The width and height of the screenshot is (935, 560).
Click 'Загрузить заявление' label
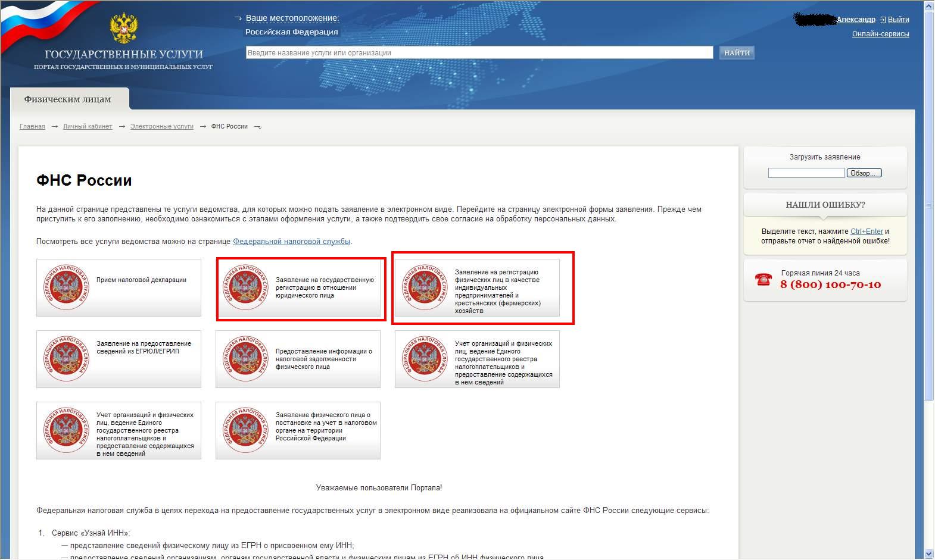coord(825,157)
